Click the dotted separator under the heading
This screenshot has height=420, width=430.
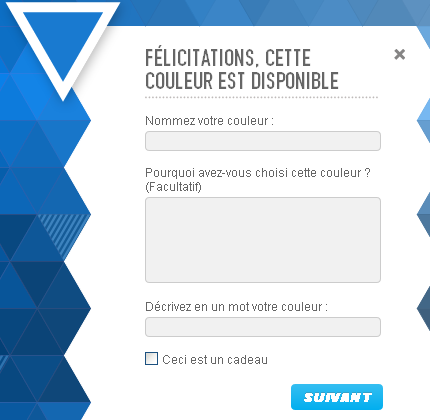tap(261, 97)
